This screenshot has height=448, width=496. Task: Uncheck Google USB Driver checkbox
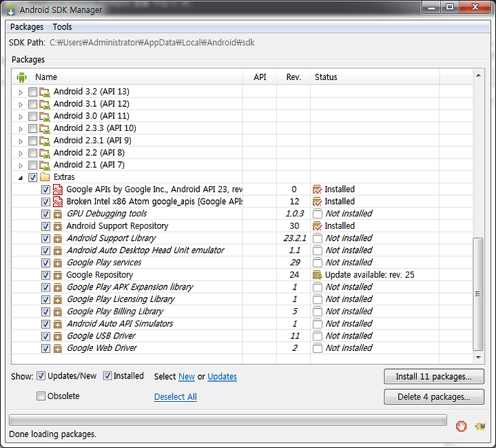click(x=45, y=336)
